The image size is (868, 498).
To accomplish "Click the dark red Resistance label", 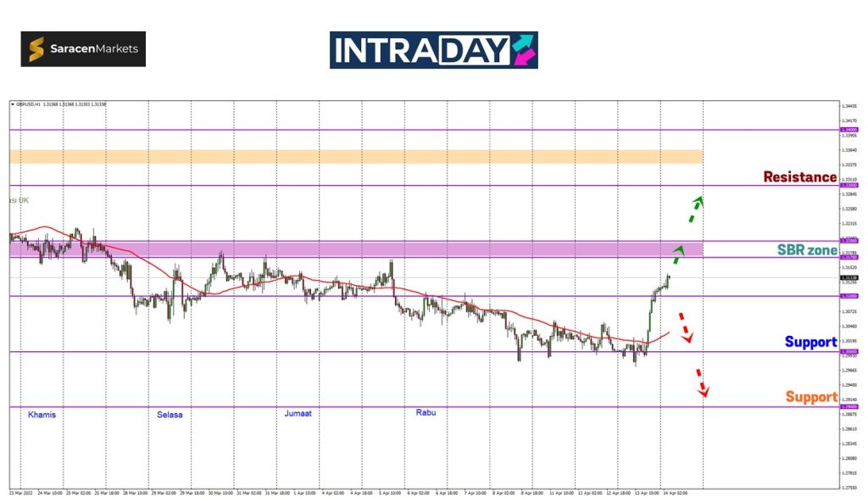I will click(799, 177).
